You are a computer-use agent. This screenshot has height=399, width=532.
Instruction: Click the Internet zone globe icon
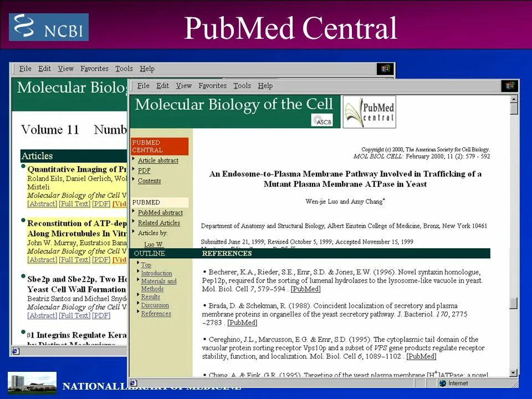(442, 383)
